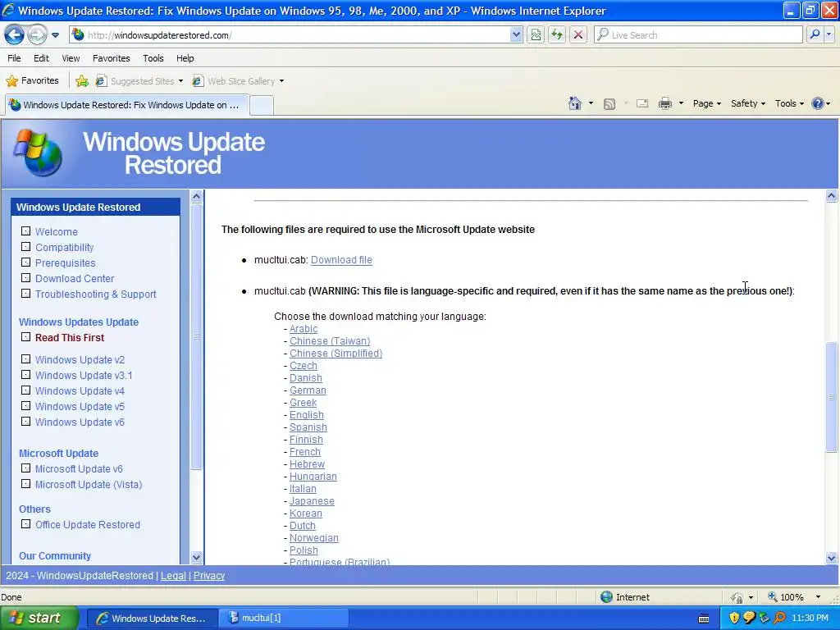Open the Privacy footer link
This screenshot has width=840, height=630.
click(209, 575)
